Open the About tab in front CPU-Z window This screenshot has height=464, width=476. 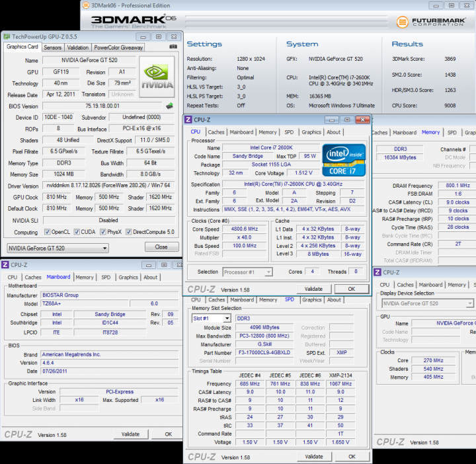[x=333, y=132]
